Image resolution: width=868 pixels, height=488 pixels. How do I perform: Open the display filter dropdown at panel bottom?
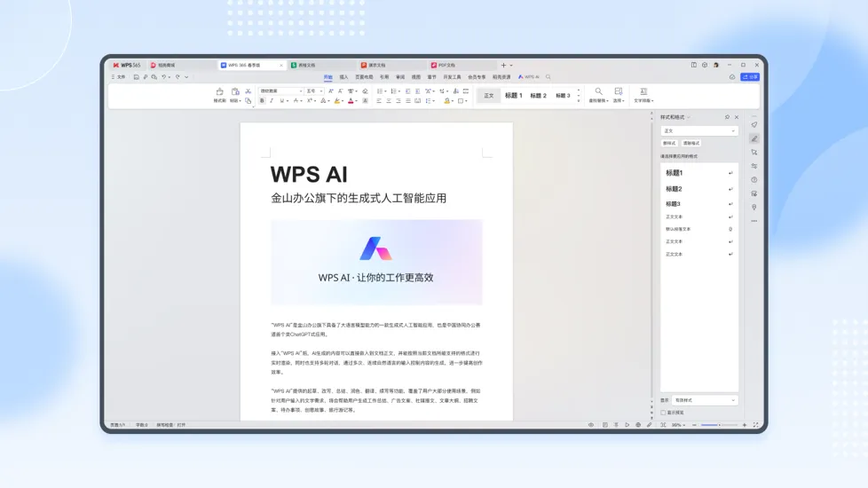pyautogui.click(x=705, y=400)
